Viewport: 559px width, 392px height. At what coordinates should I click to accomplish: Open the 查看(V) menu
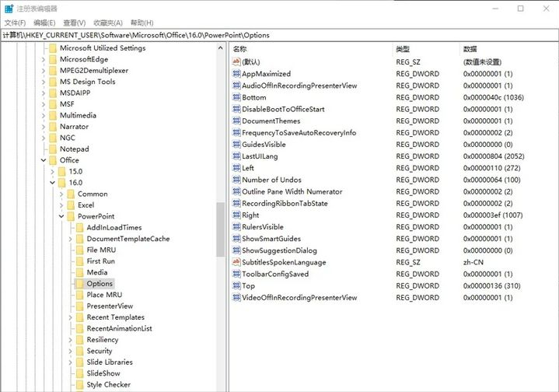click(x=75, y=23)
